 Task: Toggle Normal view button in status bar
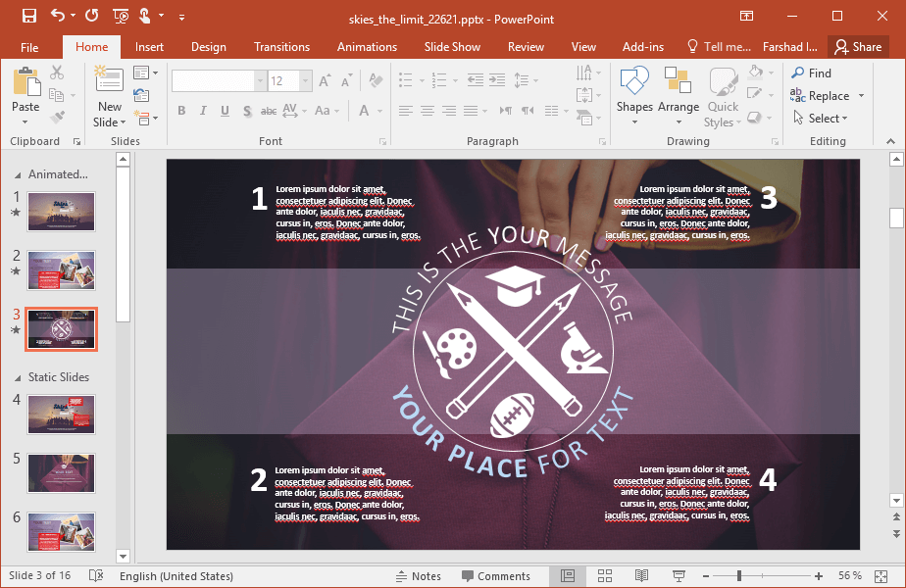point(567,575)
